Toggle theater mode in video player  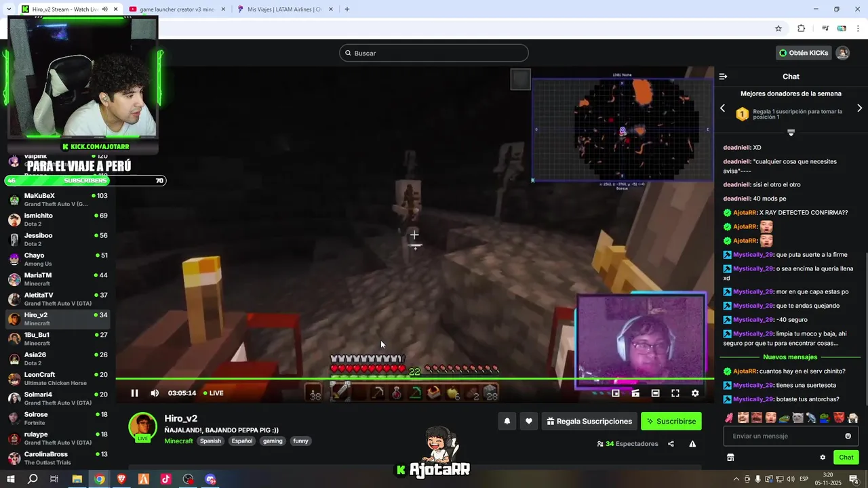(x=656, y=393)
